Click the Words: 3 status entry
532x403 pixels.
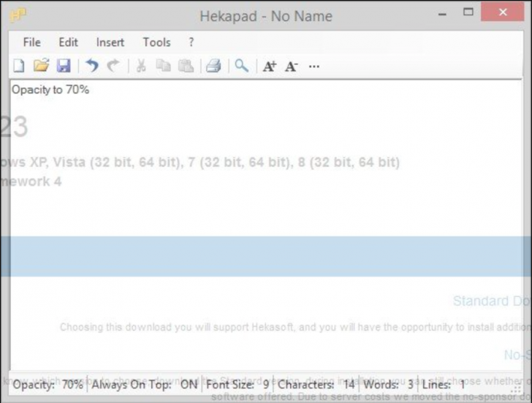pyautogui.click(x=389, y=385)
